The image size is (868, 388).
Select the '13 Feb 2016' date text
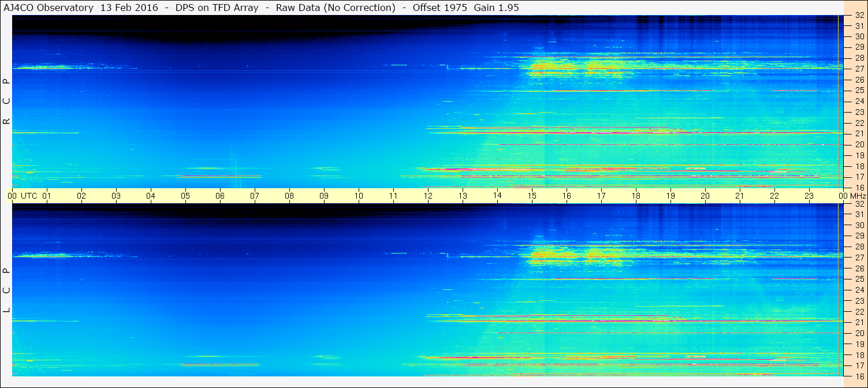coord(129,8)
